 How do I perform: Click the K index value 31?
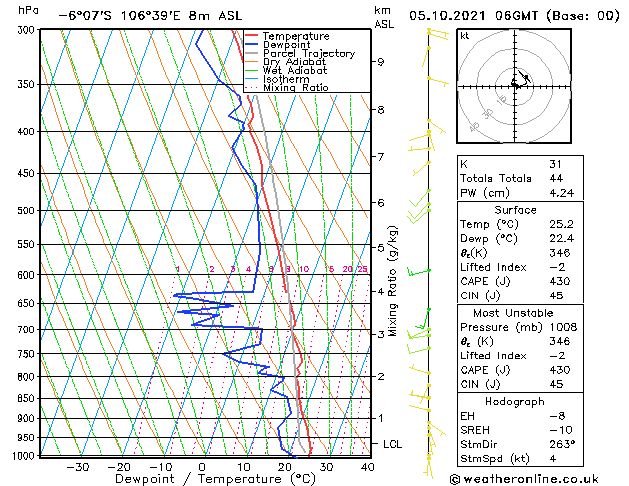click(x=556, y=164)
